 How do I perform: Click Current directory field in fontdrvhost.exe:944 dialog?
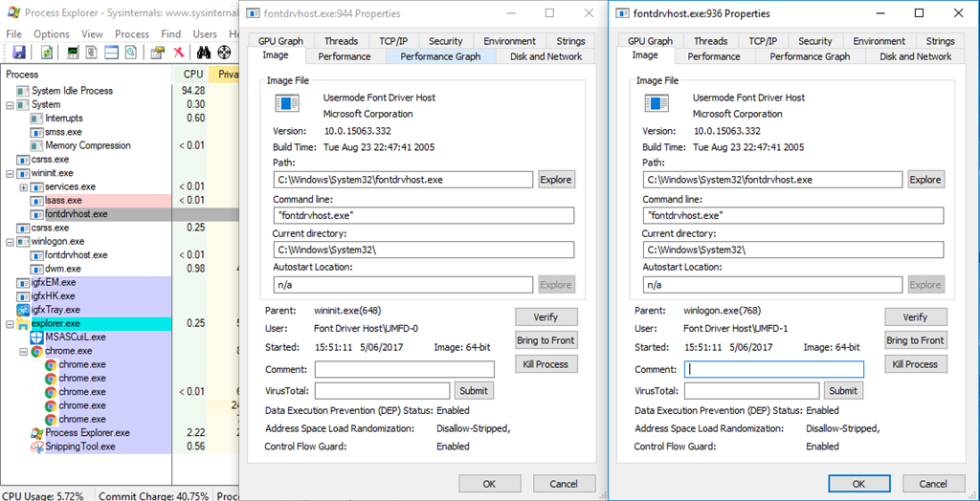424,250
